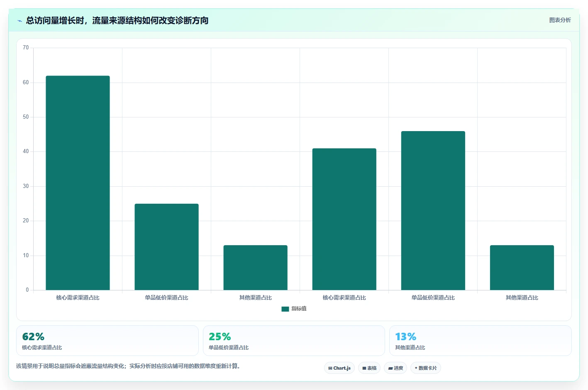Click the y-axis value 30
This screenshot has width=588, height=390.
coord(26,186)
